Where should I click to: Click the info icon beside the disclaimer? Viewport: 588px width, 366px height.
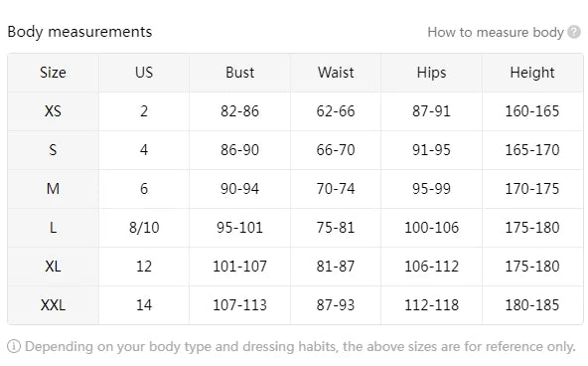pos(14,346)
